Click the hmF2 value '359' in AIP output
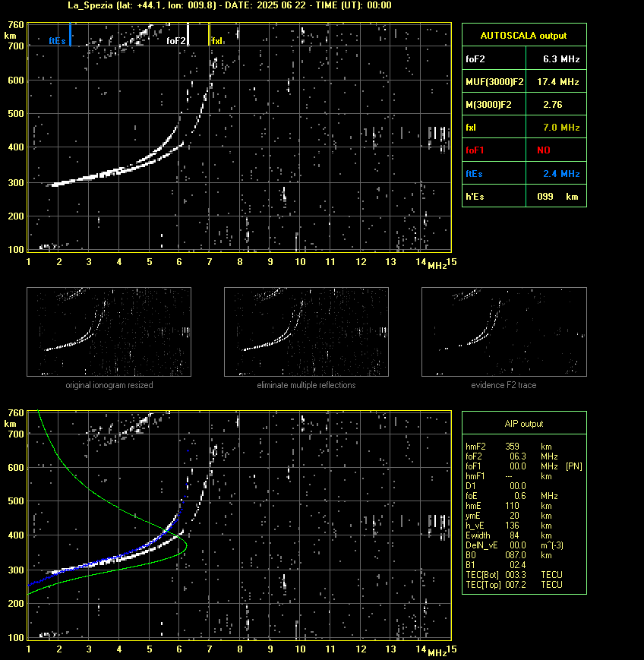 (x=513, y=447)
